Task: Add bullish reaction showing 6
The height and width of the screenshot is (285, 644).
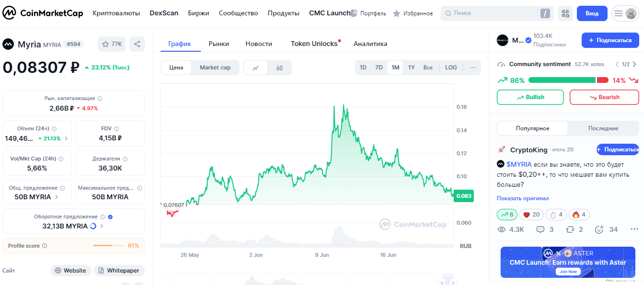Action: pos(507,215)
